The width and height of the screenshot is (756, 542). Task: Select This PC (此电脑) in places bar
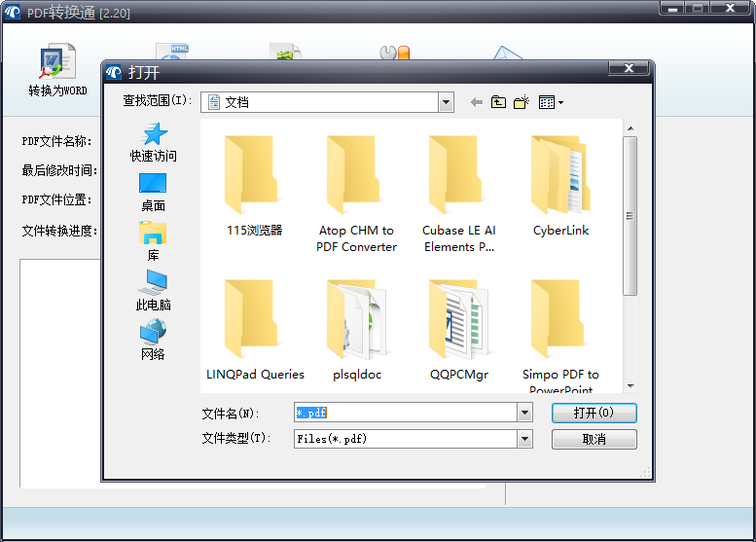pyautogui.click(x=154, y=290)
